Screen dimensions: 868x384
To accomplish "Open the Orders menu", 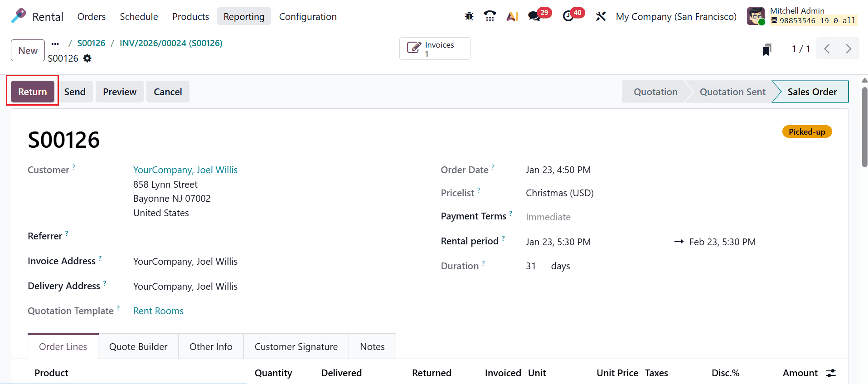I will pyautogui.click(x=92, y=16).
